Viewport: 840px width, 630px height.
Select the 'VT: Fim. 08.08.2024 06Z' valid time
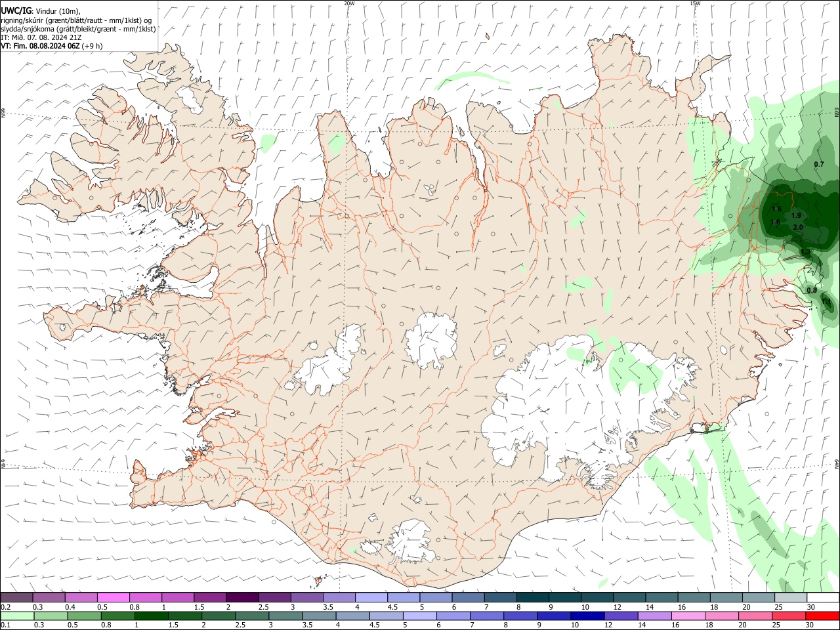click(x=41, y=46)
